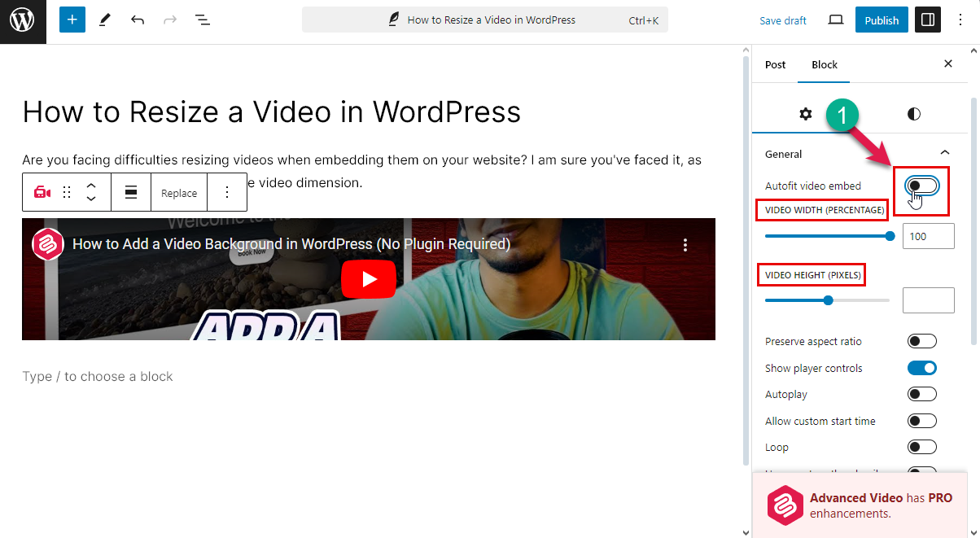
Task: Open the block inserter with the plus icon
Action: (72, 19)
